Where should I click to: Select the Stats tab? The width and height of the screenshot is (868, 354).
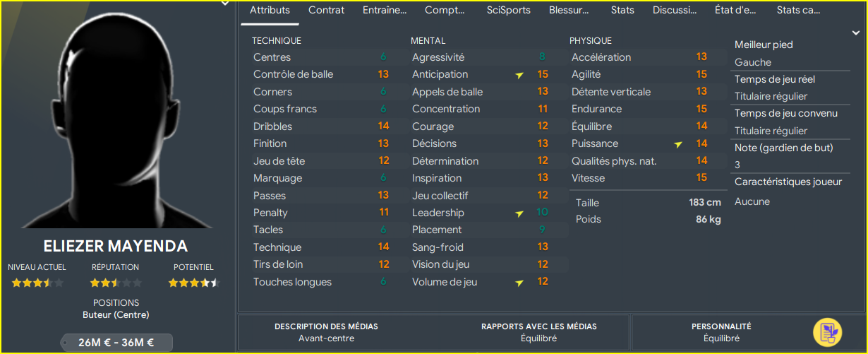pyautogui.click(x=622, y=10)
